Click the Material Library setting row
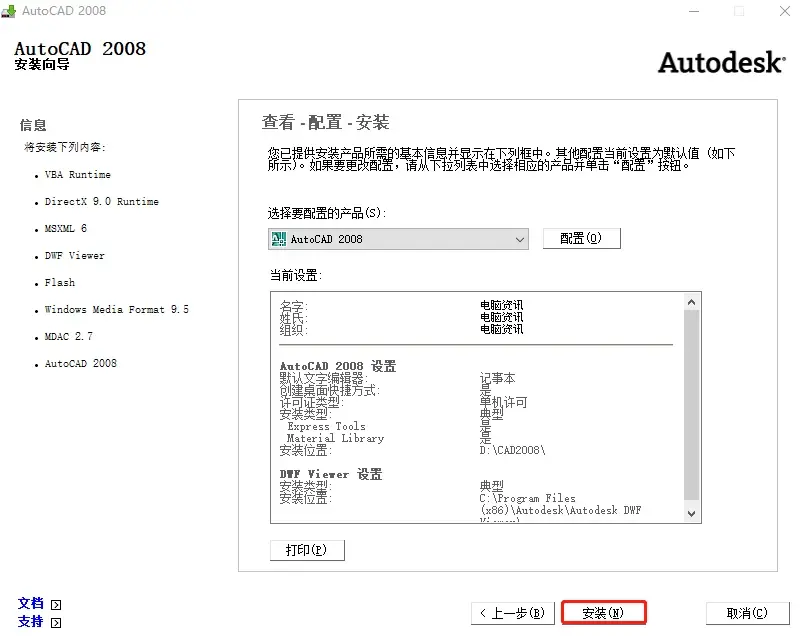807x641 pixels. pyautogui.click(x=335, y=438)
